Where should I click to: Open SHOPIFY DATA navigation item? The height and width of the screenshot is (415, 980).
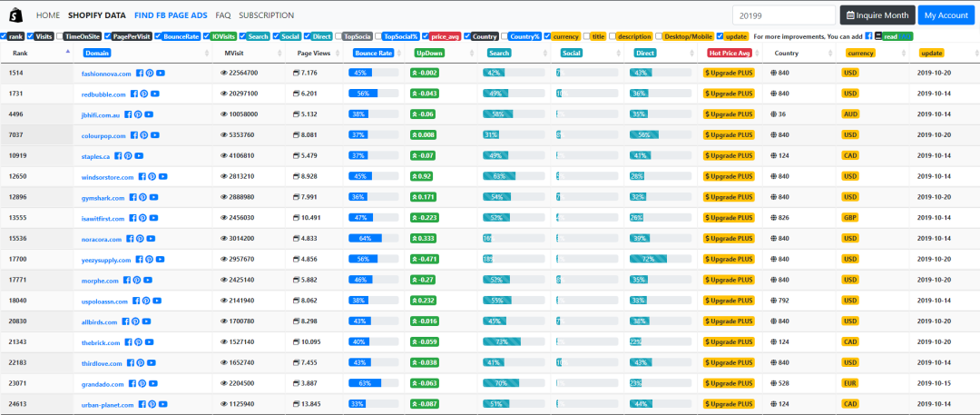tap(97, 15)
